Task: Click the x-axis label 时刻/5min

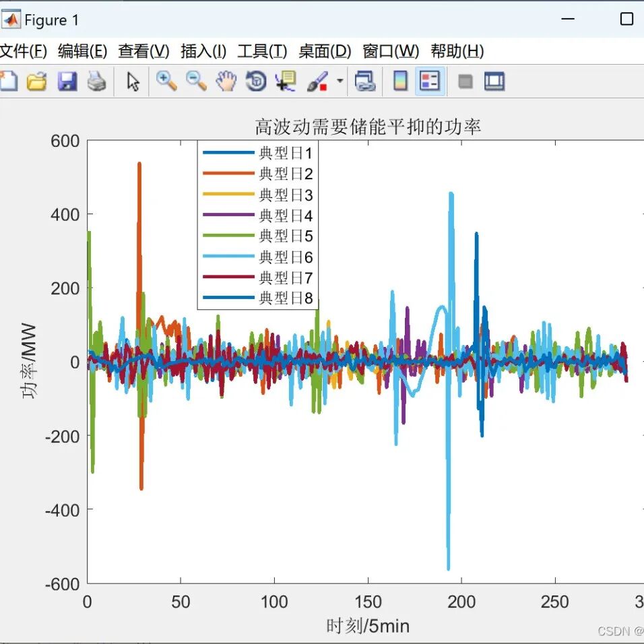Action: [368, 626]
